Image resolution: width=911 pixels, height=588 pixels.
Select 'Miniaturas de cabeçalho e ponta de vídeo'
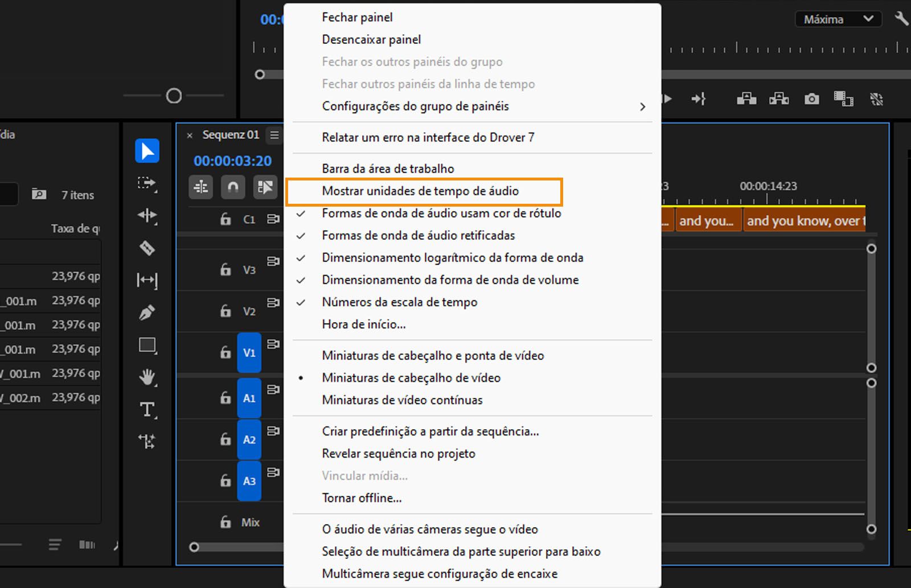coord(433,355)
